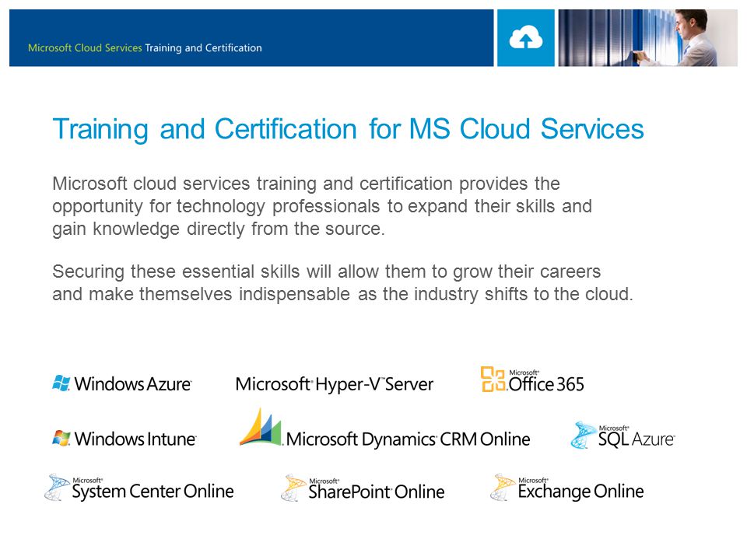The height and width of the screenshot is (560, 747).
Task: Click the Microsoft Dynamics colored sails logo
Action: [260, 427]
